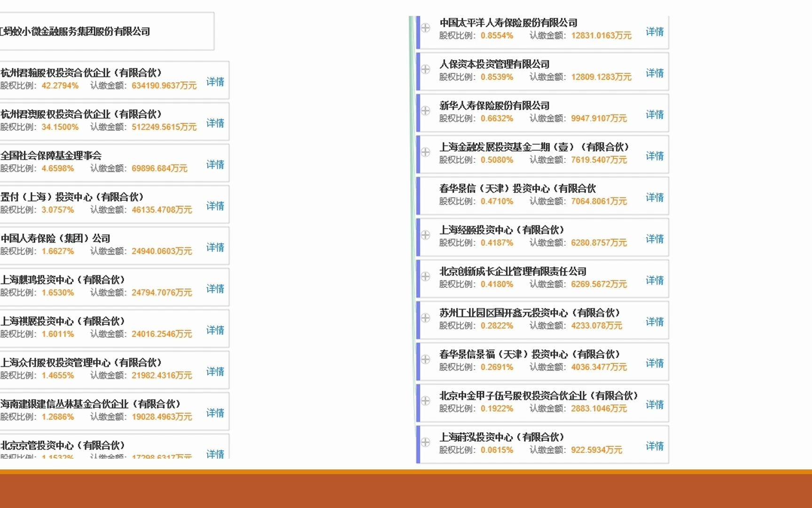
Task: Open 详情 for 北京创新成长企业管理有限责任公司
Action: click(x=655, y=280)
